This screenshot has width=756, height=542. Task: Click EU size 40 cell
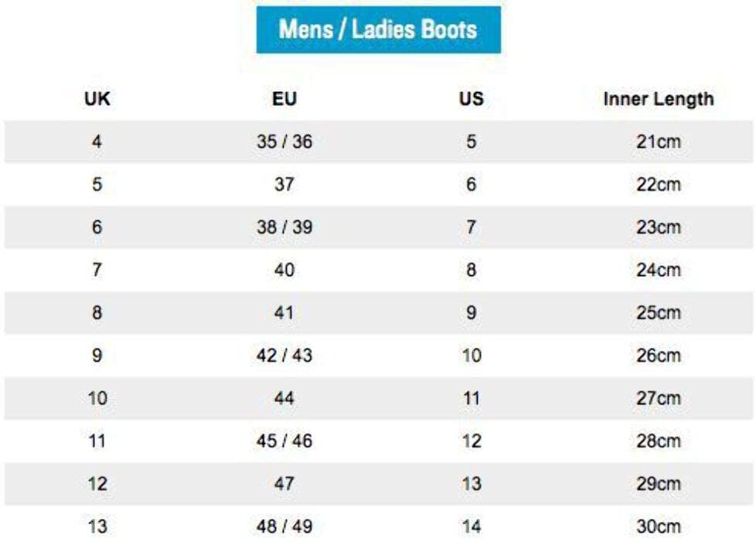click(x=284, y=271)
